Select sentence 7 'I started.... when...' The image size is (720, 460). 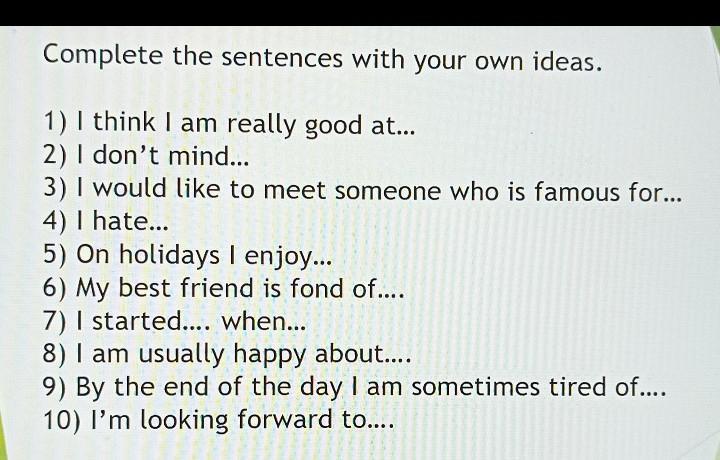[174, 320]
